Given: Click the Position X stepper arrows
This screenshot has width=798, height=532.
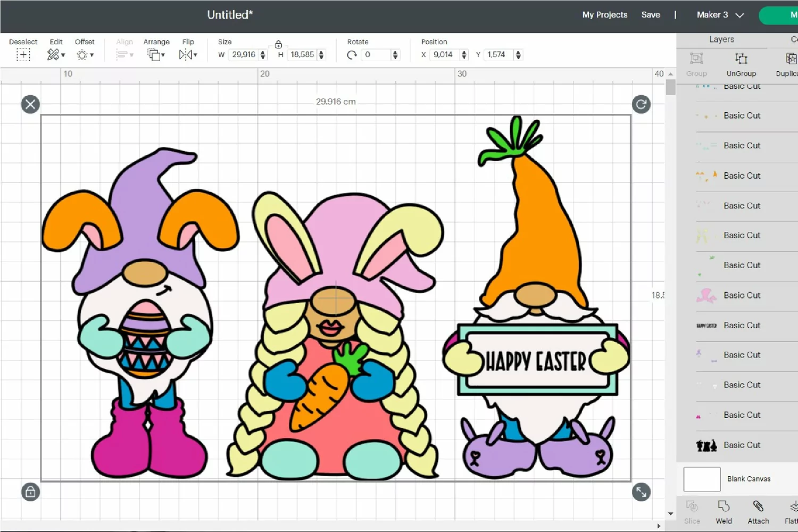Looking at the screenshot, I should [464, 55].
